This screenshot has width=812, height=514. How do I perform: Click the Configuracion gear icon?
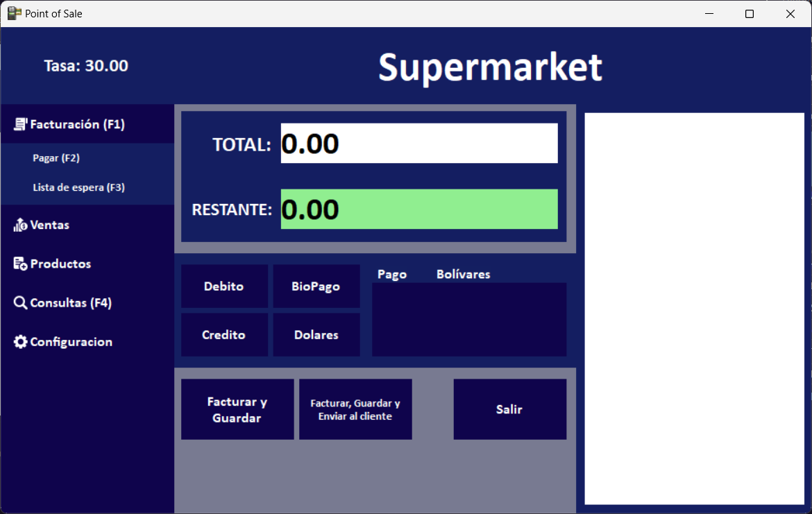click(21, 342)
